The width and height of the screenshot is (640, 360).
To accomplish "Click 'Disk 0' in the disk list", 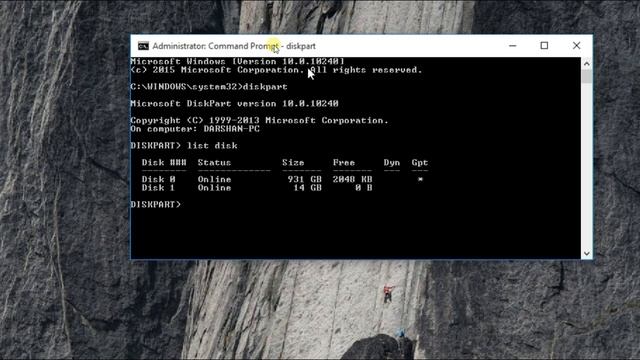I will point(159,179).
